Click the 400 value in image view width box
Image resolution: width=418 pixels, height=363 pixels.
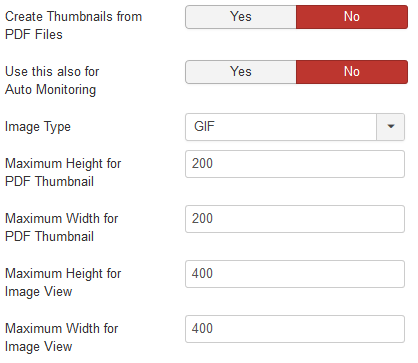(202, 329)
